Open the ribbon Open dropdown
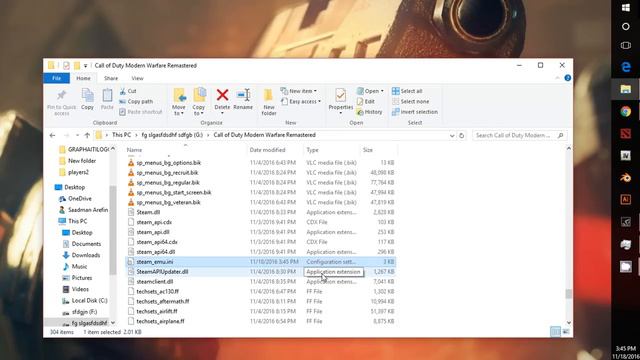The image size is (640, 360). tap(370, 91)
